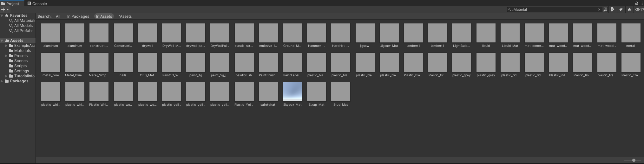The image size is (644, 164).
Task: Open the Search by Type filter
Action: tap(613, 9)
